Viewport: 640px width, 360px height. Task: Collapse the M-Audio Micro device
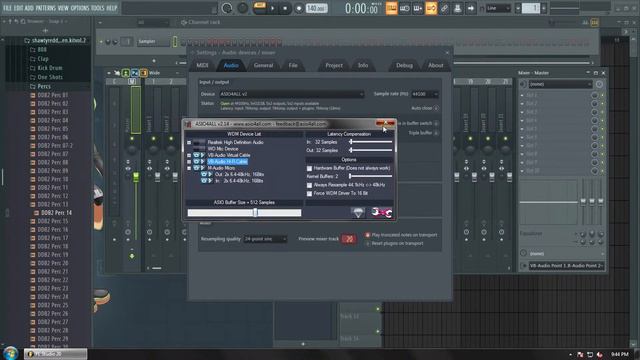[189, 168]
